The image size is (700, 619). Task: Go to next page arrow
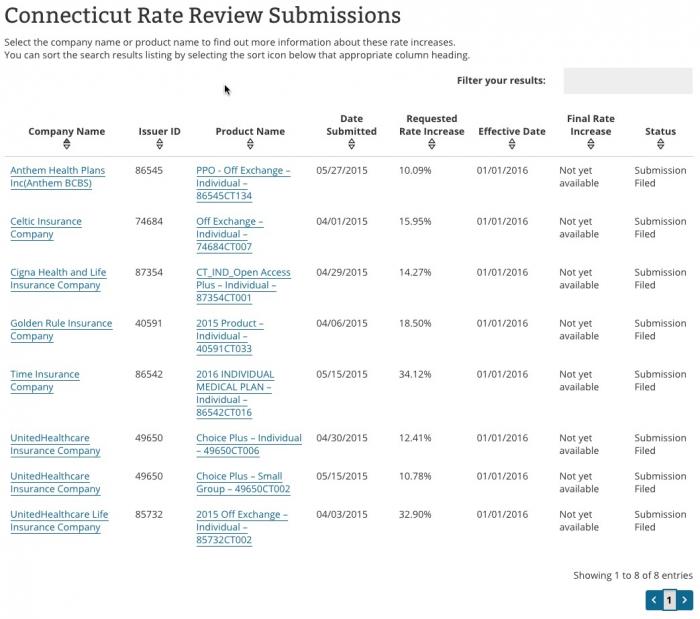coord(685,600)
